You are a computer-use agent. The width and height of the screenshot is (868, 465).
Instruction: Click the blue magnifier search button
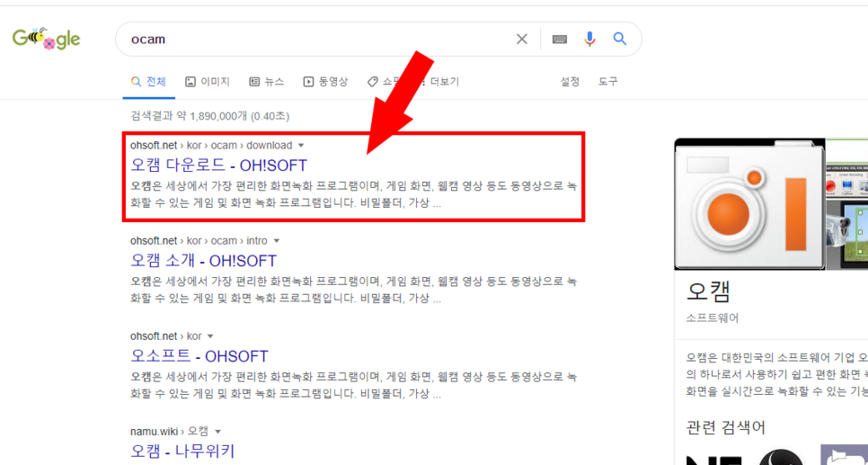tap(619, 39)
